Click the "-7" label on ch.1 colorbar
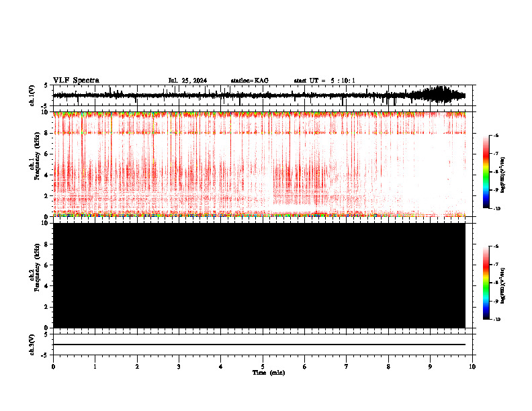532x411 pixels. [x=496, y=154]
